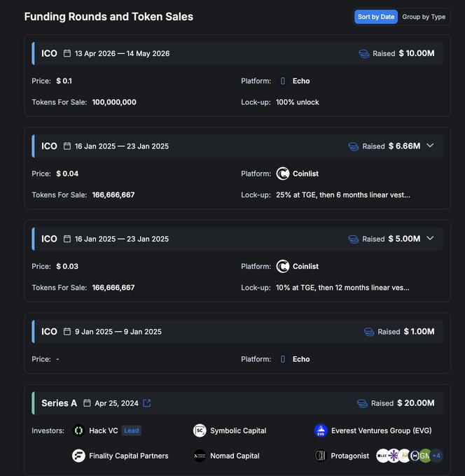This screenshot has height=476, width=465.
Task: Open the Coinlist platform link in the $5.00M round
Action: pos(305,266)
